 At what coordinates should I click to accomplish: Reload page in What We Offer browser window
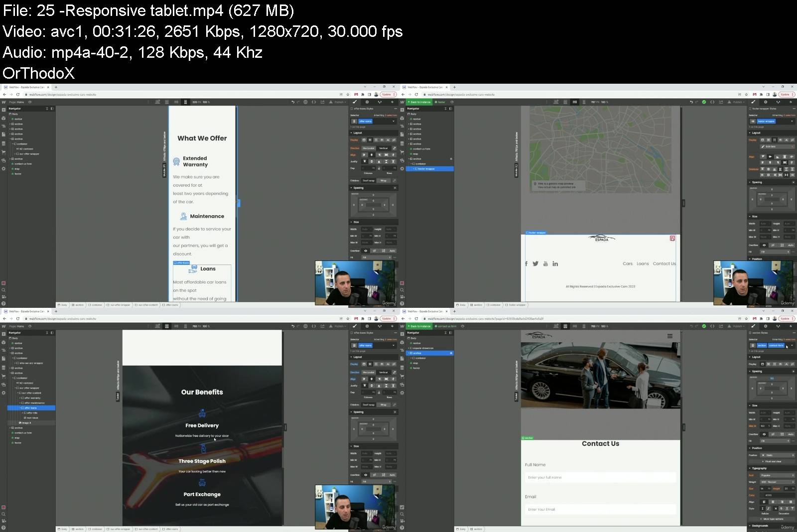(18, 94)
